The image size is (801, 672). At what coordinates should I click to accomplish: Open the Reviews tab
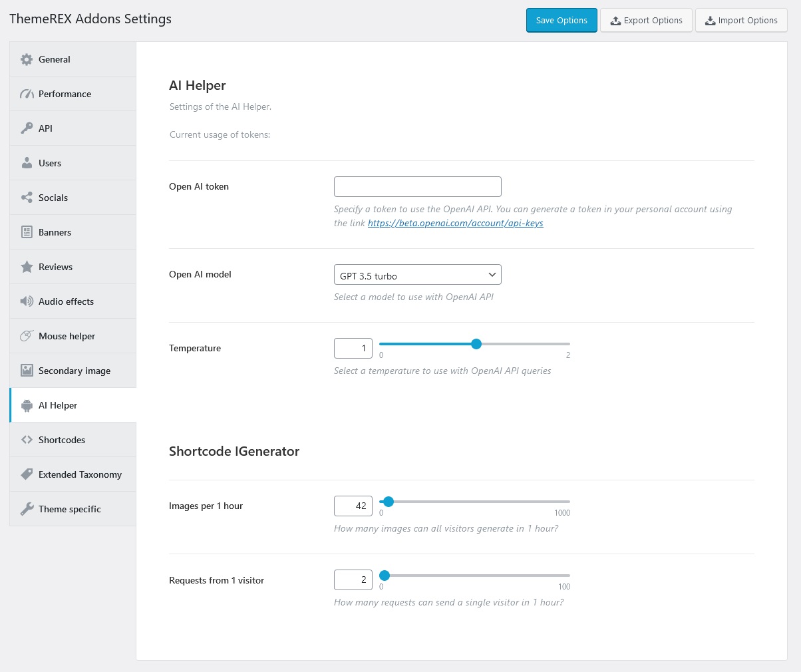pyautogui.click(x=73, y=267)
